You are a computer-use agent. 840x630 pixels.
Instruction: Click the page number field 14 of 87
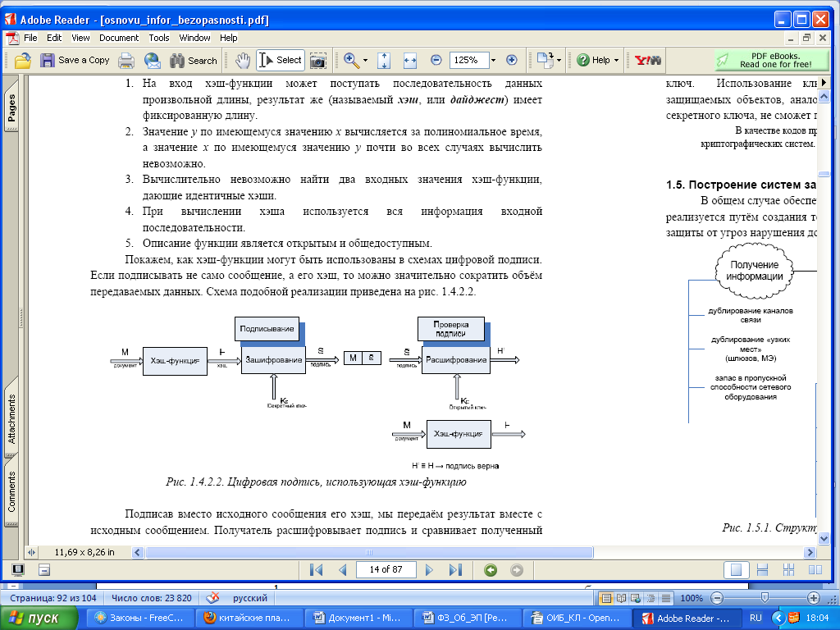pos(386,569)
